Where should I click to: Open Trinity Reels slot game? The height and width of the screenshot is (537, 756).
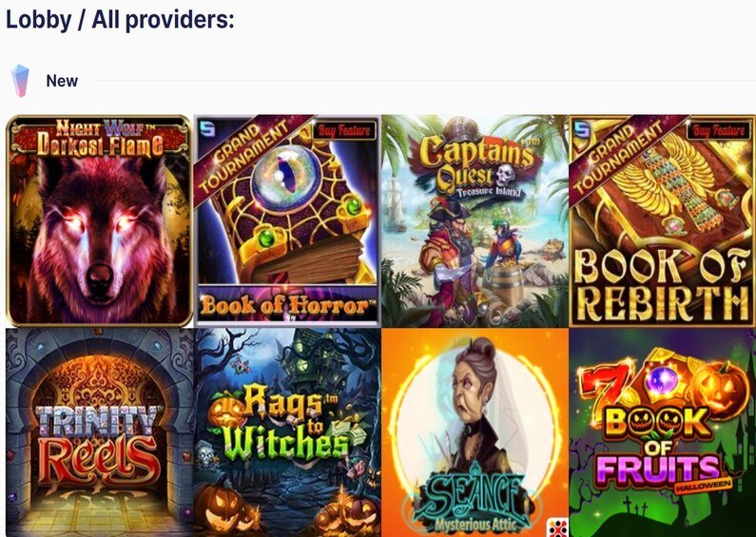pyautogui.click(x=99, y=432)
